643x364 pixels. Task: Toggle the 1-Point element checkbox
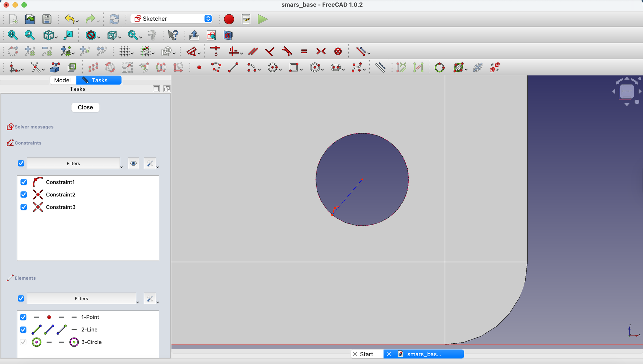(23, 317)
